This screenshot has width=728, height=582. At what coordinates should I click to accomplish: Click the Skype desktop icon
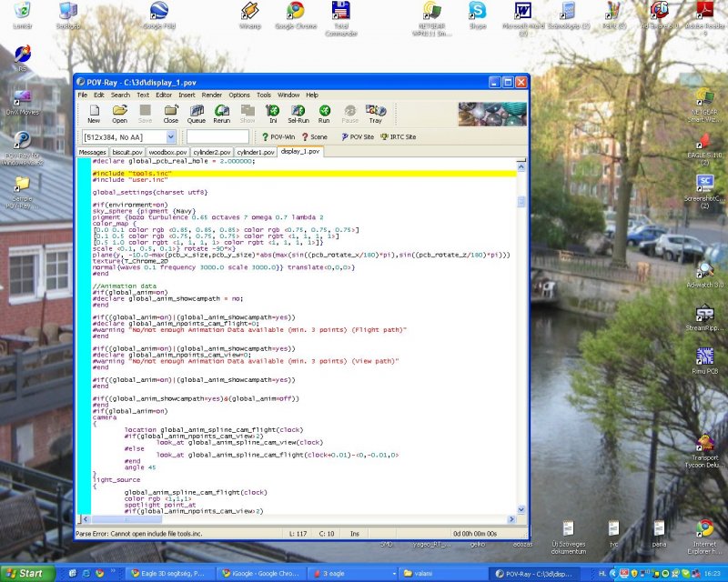pyautogui.click(x=477, y=15)
